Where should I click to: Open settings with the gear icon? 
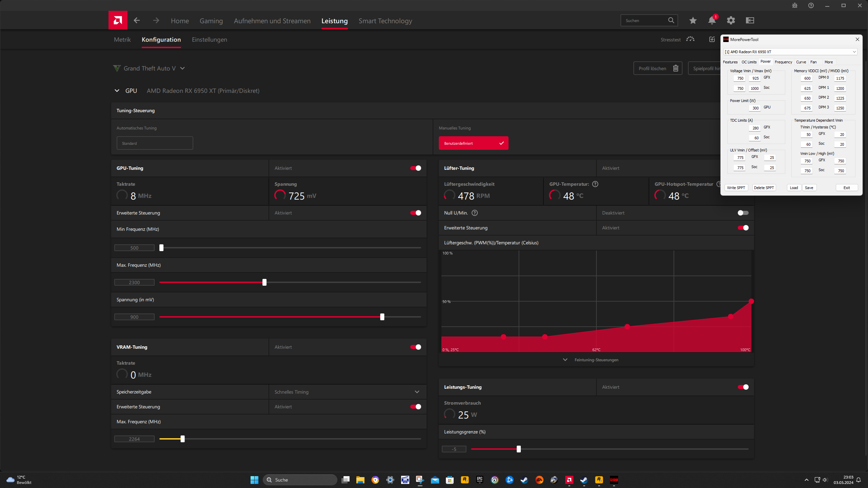coord(731,21)
